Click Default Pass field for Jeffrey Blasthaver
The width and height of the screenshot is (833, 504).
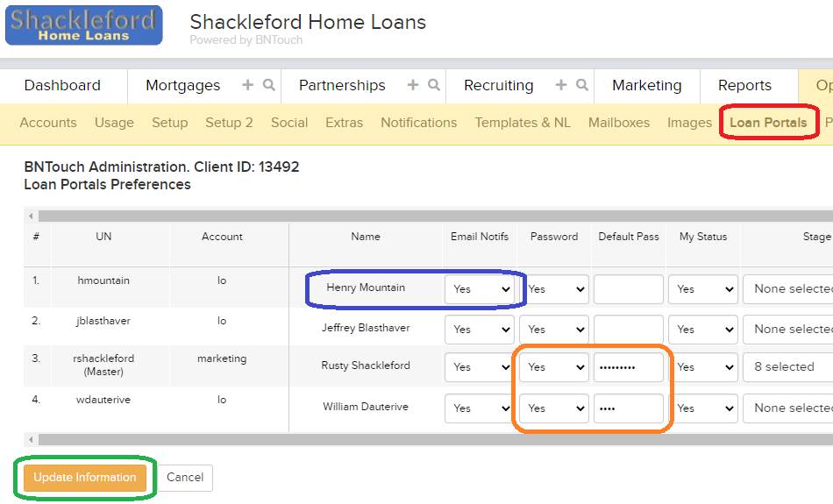pyautogui.click(x=629, y=330)
